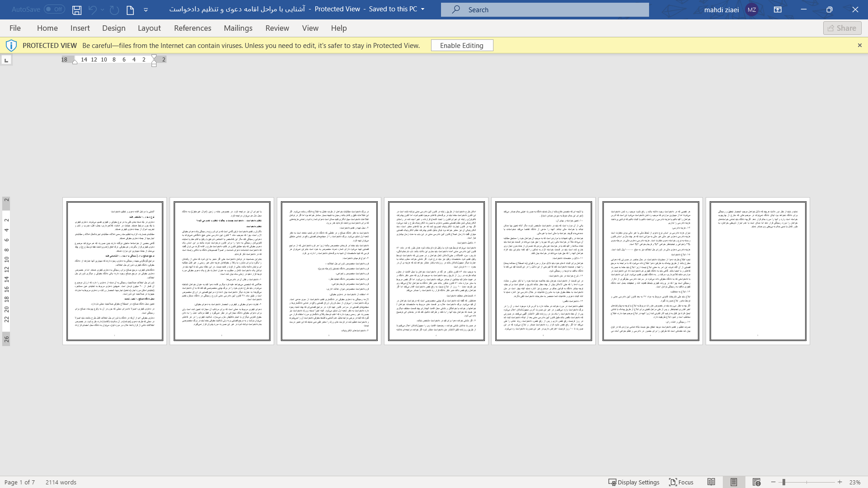This screenshot has width=868, height=488.
Task: Click the zoom in plus button
Action: [840, 482]
